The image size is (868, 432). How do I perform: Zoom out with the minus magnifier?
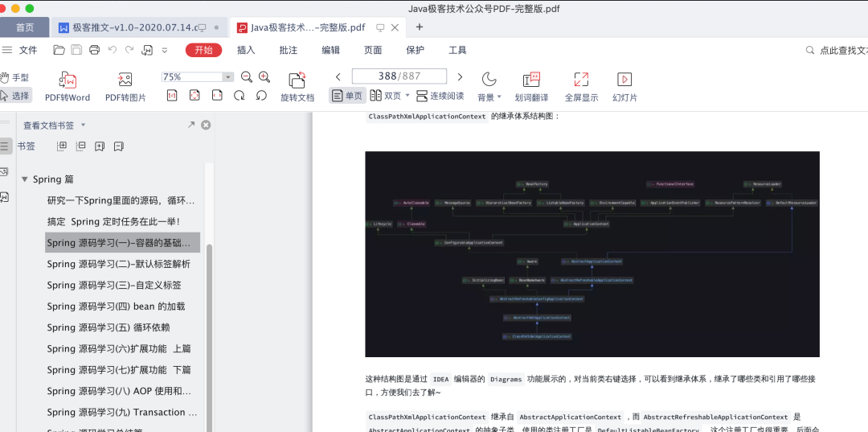[247, 77]
